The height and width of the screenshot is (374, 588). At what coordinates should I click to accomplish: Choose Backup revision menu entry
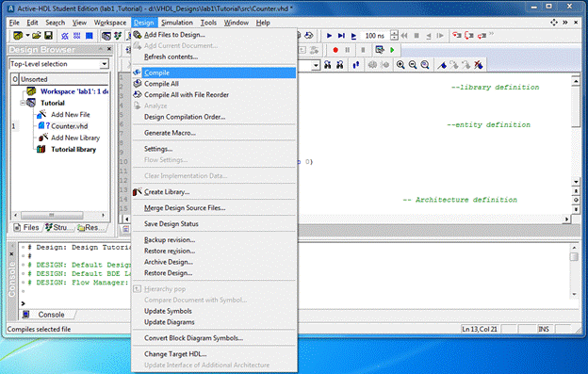(x=214, y=240)
